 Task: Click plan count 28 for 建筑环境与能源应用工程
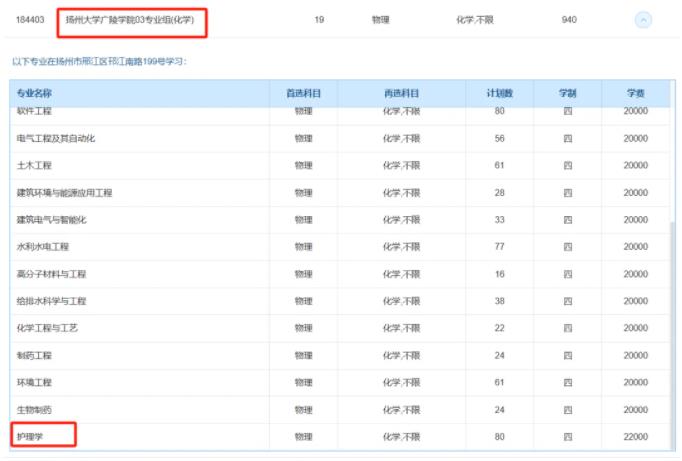coord(499,193)
